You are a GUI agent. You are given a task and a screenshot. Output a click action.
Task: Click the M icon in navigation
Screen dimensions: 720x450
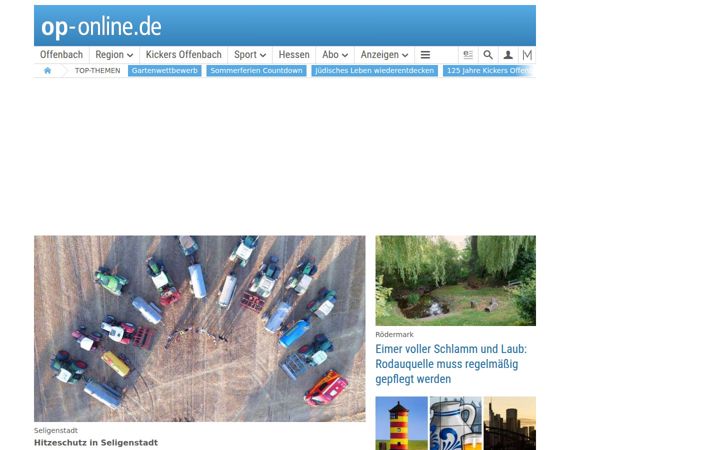click(527, 55)
